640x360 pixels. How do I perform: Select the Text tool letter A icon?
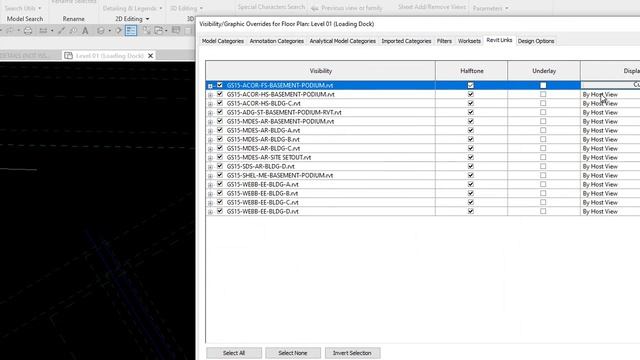point(85,31)
